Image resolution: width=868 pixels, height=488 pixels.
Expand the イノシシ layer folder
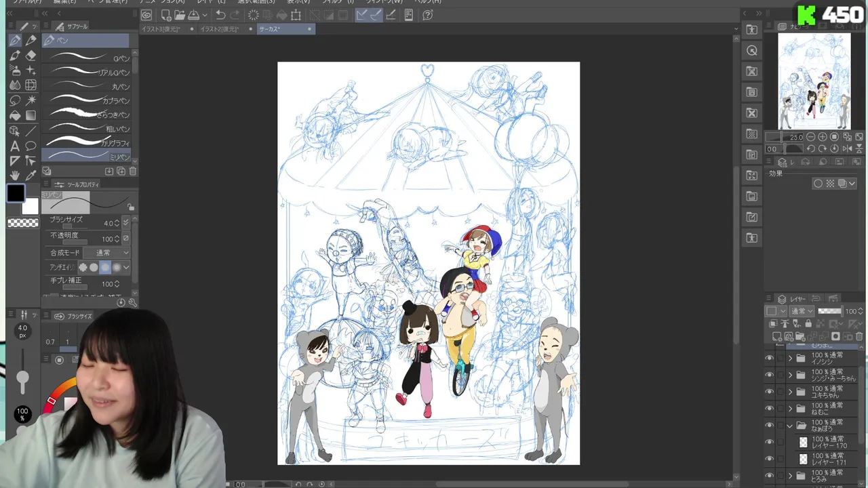click(x=790, y=358)
